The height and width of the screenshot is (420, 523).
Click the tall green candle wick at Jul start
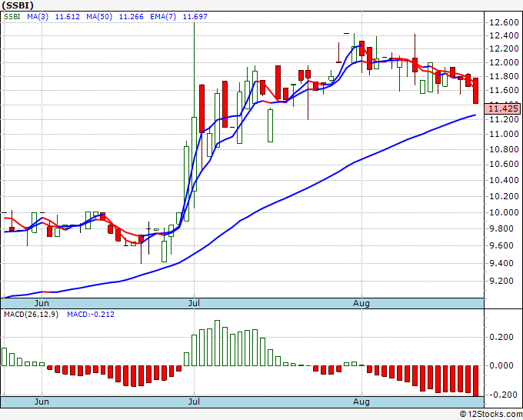tap(194, 70)
